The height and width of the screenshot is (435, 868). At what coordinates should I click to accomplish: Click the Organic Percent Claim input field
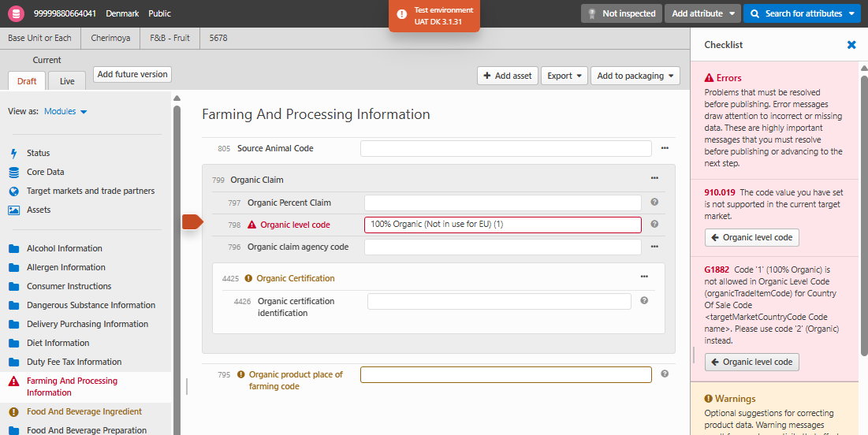point(502,203)
